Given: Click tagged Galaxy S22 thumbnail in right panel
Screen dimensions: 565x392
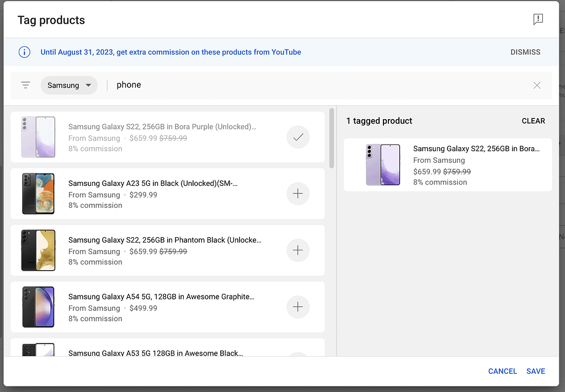Looking at the screenshot, I should [383, 165].
